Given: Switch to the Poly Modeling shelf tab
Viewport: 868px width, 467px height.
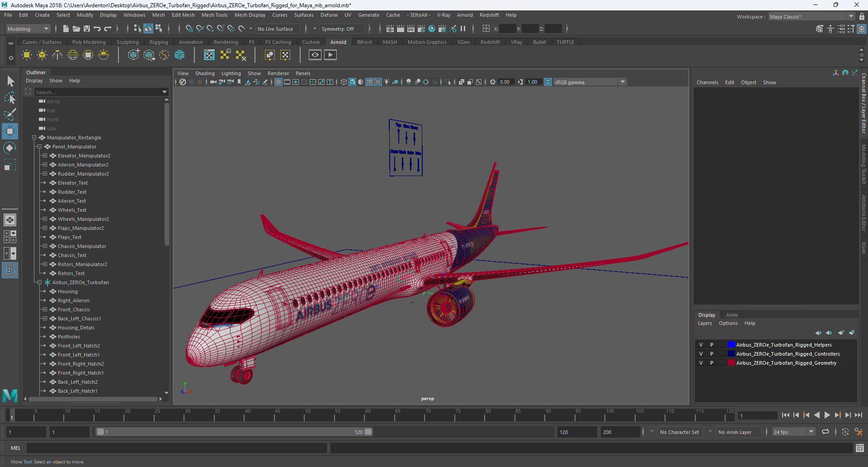Looking at the screenshot, I should (x=89, y=42).
